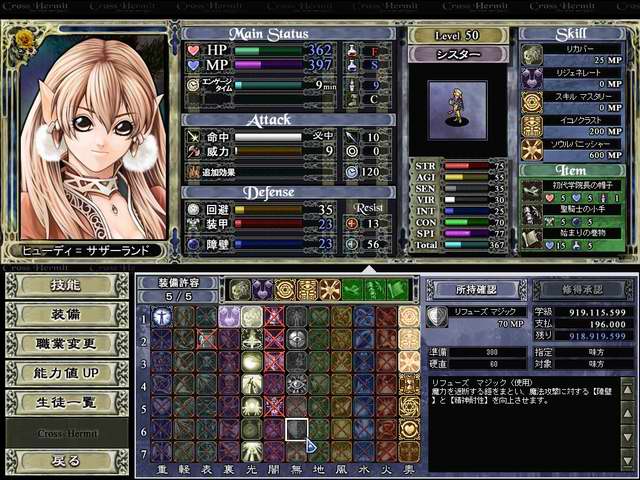Click the ソウルバニッシャー skill icon
640x480 pixels.
tap(532, 150)
